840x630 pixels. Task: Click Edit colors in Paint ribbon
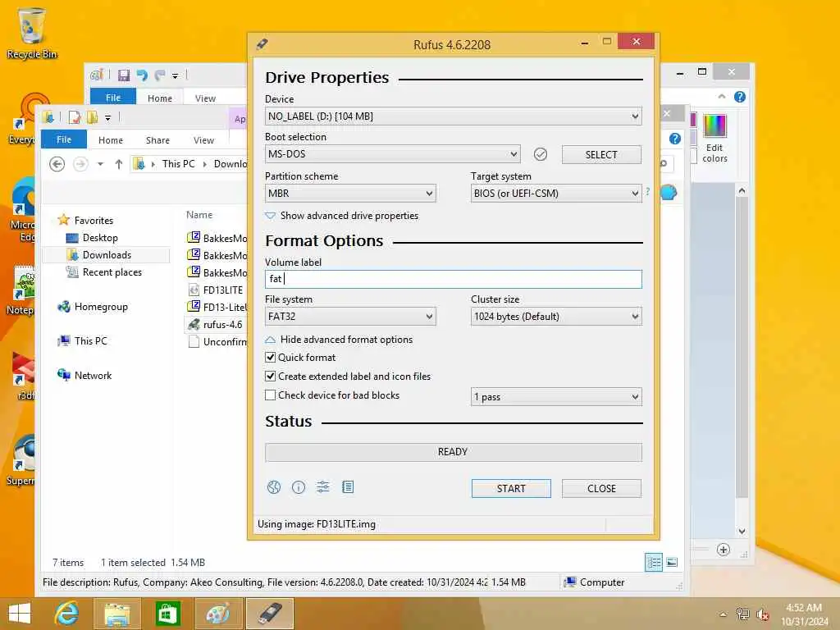click(714, 138)
